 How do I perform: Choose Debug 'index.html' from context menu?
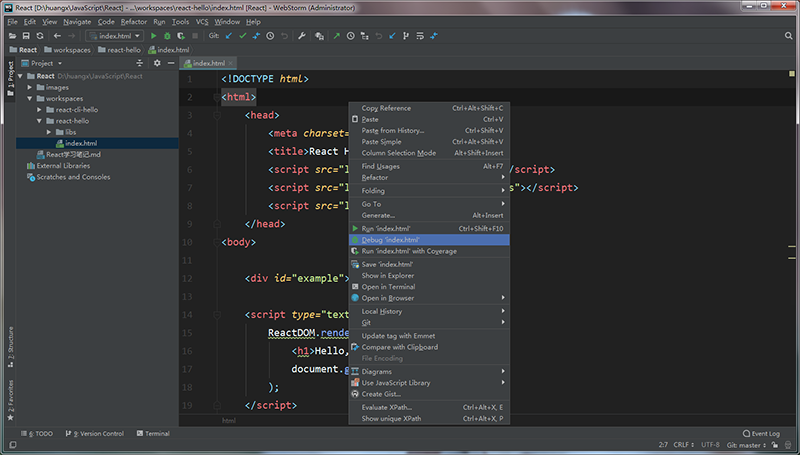pyautogui.click(x=429, y=240)
